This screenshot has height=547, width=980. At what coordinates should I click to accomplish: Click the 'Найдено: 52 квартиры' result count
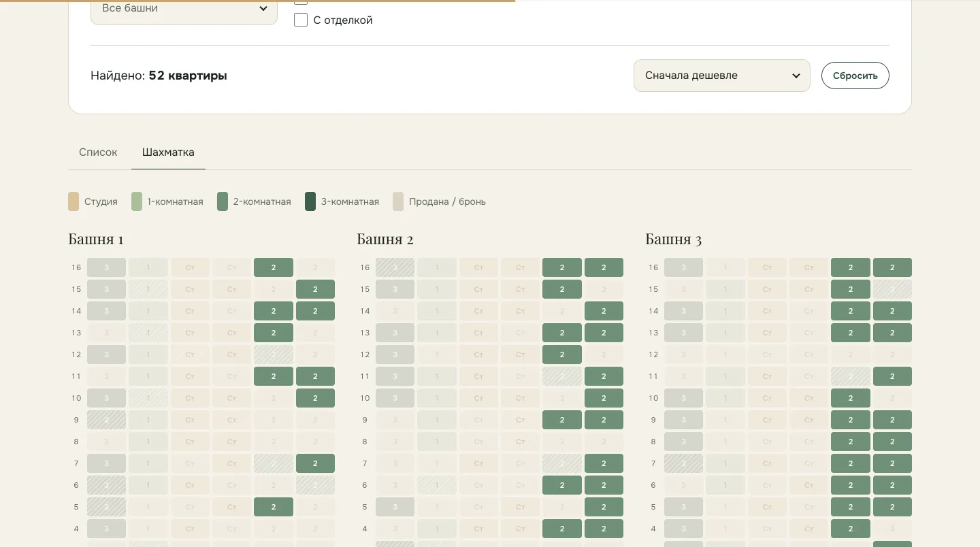[159, 76]
